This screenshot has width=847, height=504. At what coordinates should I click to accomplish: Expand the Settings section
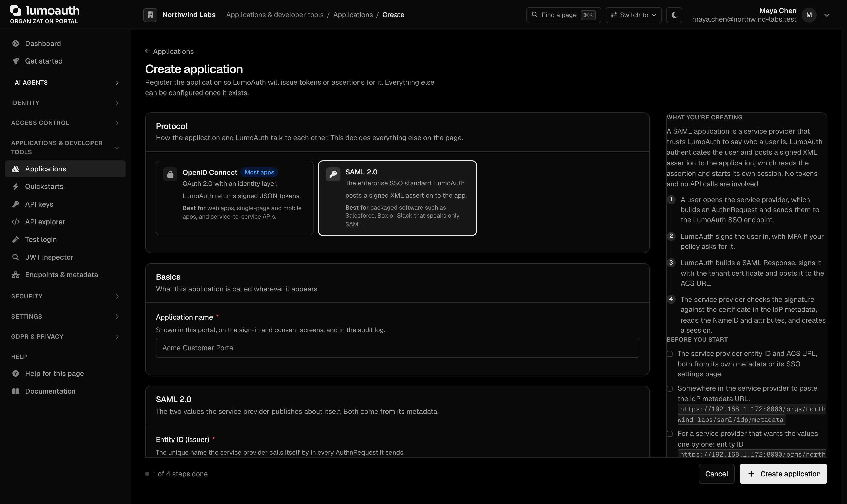(x=65, y=317)
